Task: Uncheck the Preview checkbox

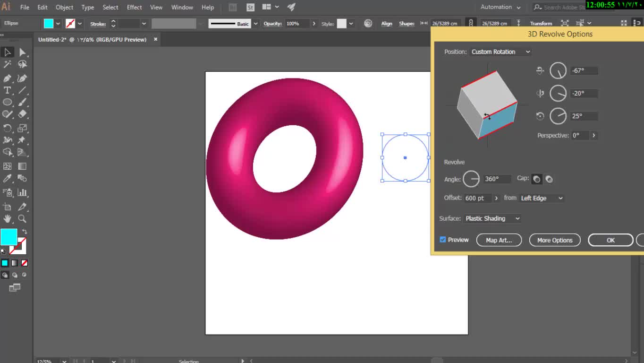Action: point(443,240)
